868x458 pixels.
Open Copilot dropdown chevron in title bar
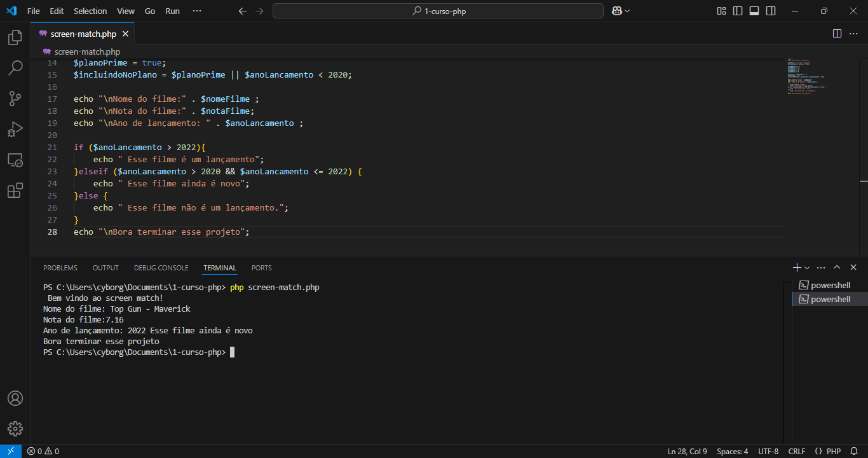(x=627, y=11)
